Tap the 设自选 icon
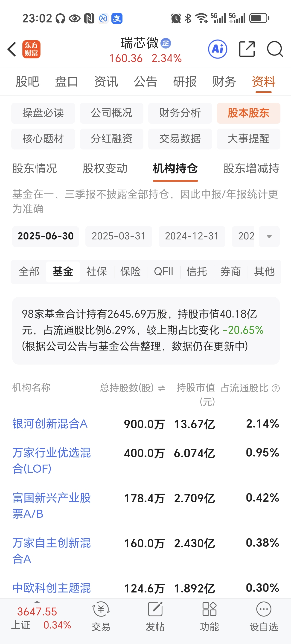This screenshot has height=644, width=291. pyautogui.click(x=264, y=609)
